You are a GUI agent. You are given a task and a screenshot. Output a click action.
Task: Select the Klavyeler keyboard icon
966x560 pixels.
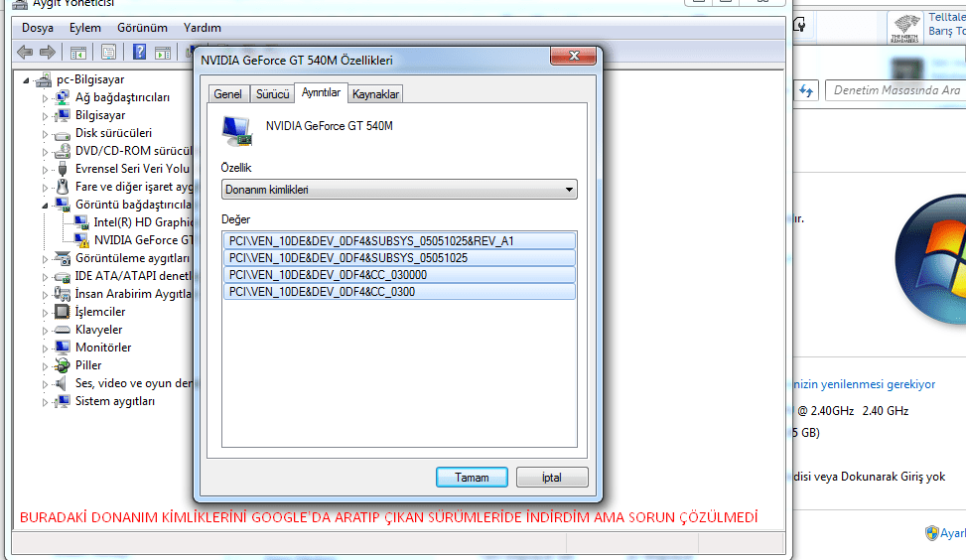[x=63, y=330]
